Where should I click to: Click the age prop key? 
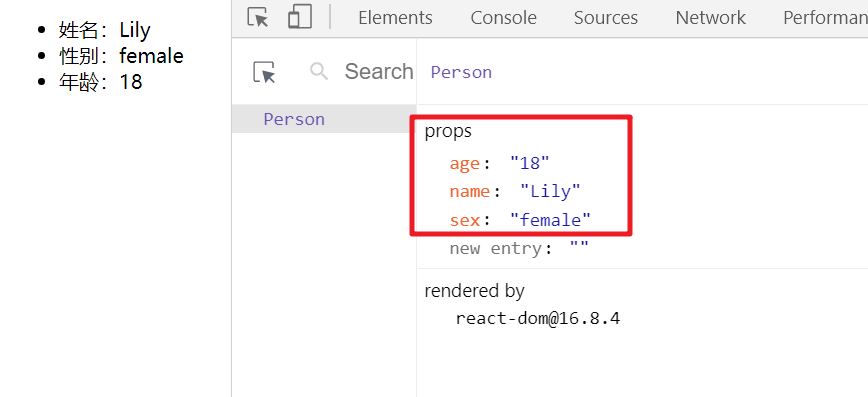(x=464, y=164)
